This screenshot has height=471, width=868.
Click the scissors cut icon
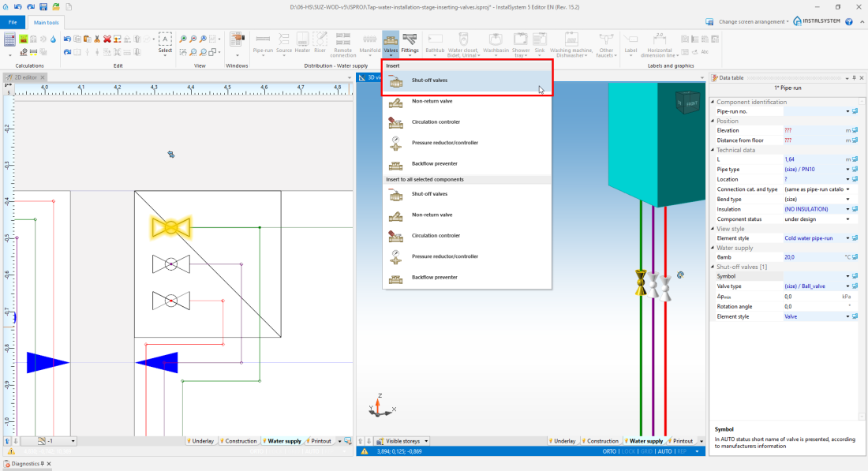(x=97, y=39)
